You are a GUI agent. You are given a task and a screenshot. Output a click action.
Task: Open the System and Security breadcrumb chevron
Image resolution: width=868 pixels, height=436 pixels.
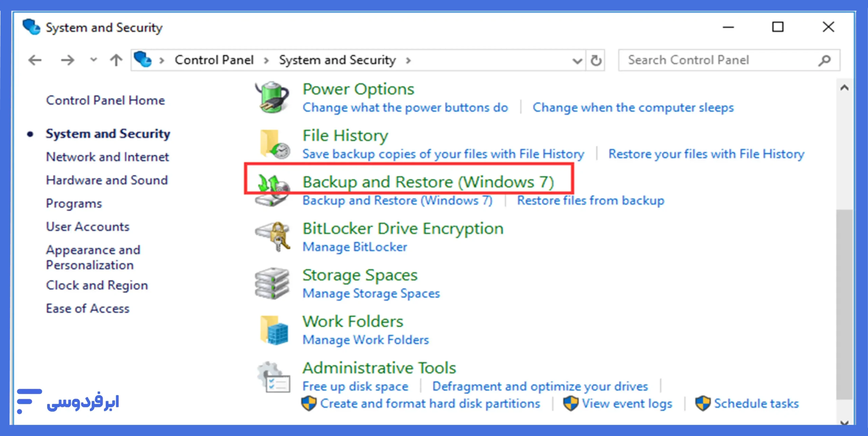(x=409, y=60)
